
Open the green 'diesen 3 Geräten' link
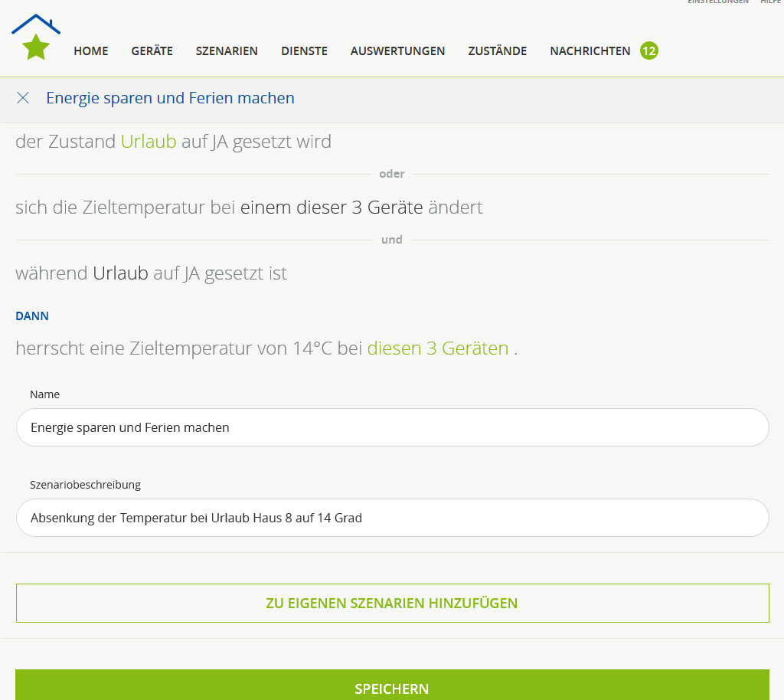click(437, 348)
